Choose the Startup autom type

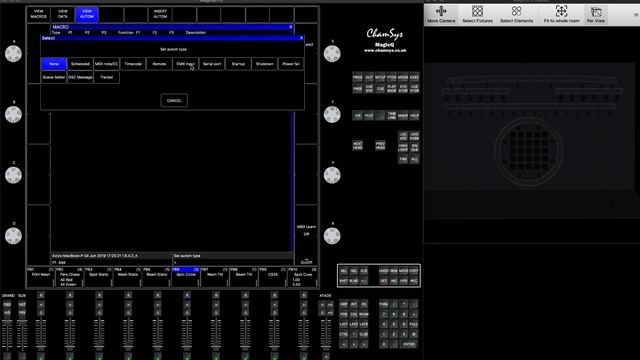coord(238,64)
